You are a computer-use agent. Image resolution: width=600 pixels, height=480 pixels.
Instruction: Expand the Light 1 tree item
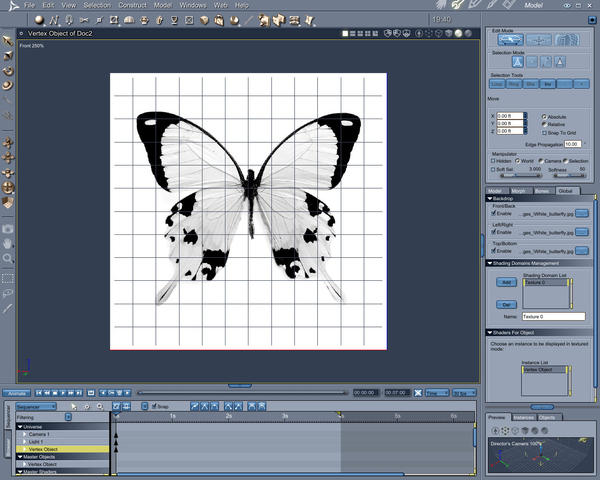[x=25, y=442]
